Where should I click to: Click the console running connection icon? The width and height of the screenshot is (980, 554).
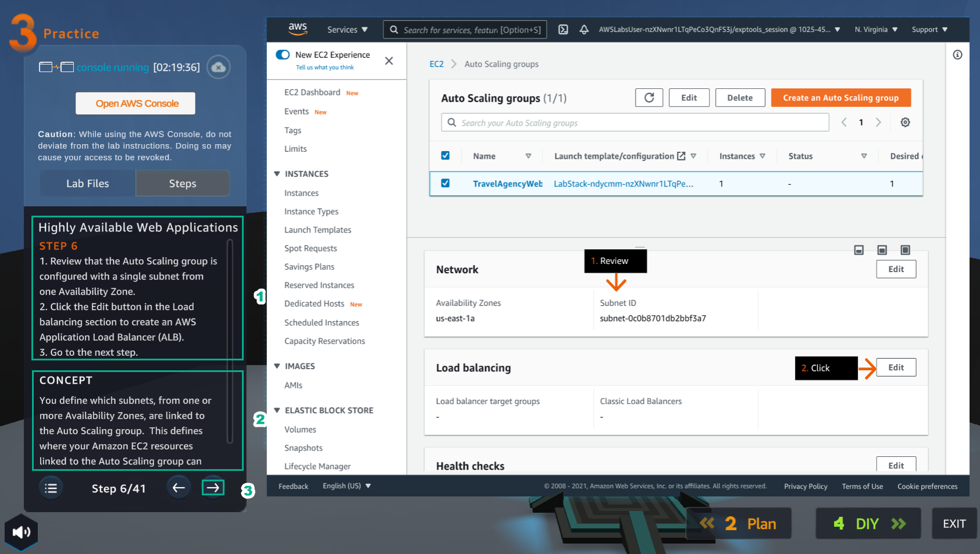pyautogui.click(x=56, y=67)
